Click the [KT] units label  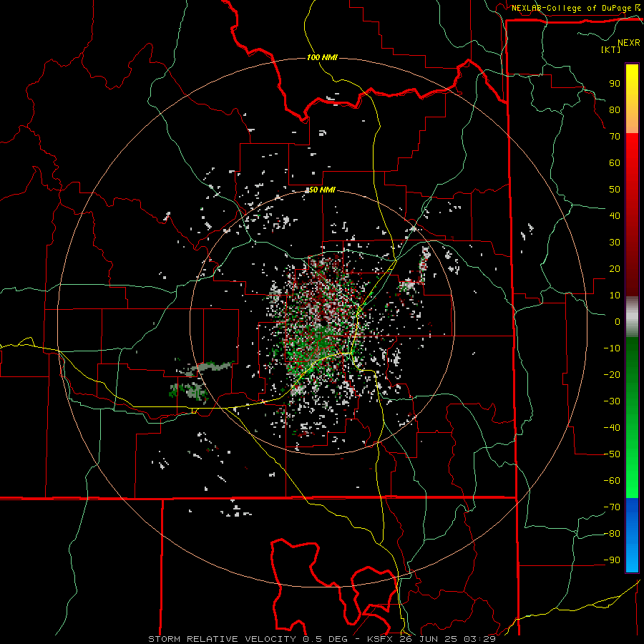611,49
